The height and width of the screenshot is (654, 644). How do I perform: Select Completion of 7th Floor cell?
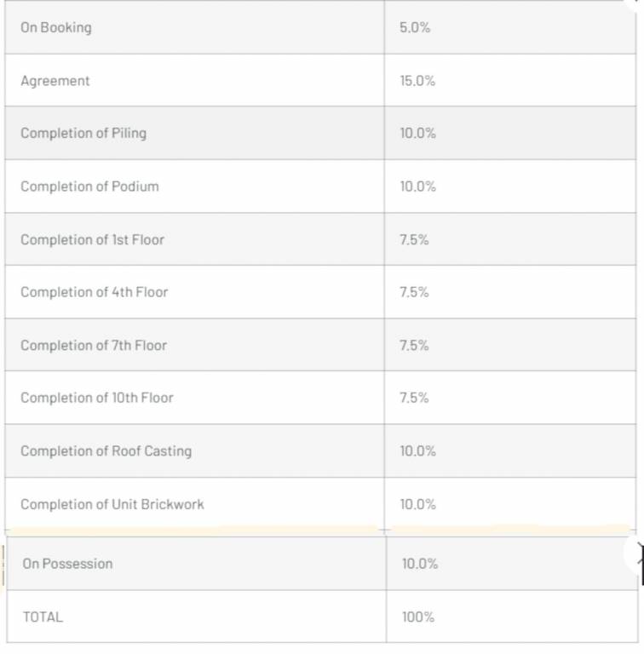point(94,345)
